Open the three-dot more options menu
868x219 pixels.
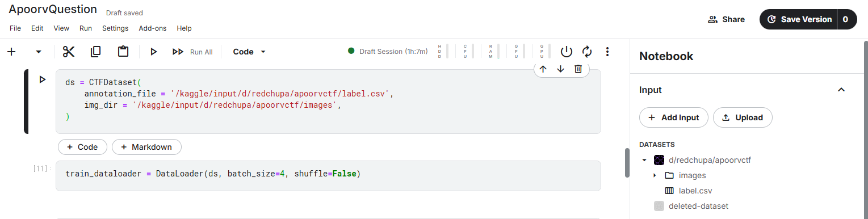[x=607, y=52]
